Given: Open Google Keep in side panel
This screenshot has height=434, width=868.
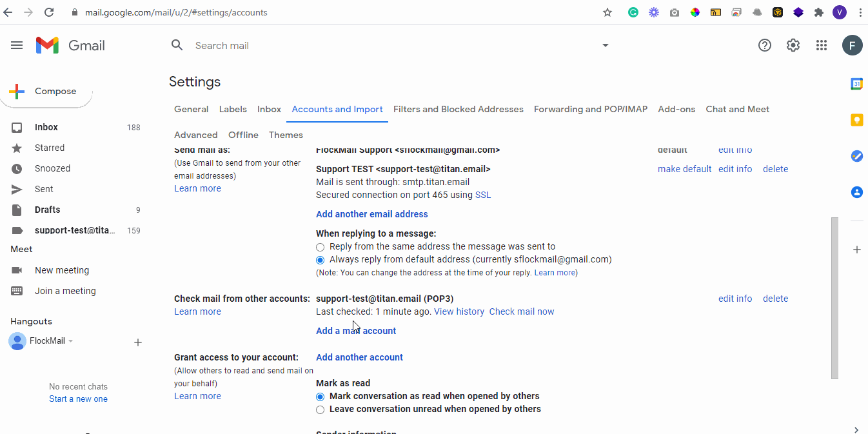Looking at the screenshot, I should tap(857, 120).
